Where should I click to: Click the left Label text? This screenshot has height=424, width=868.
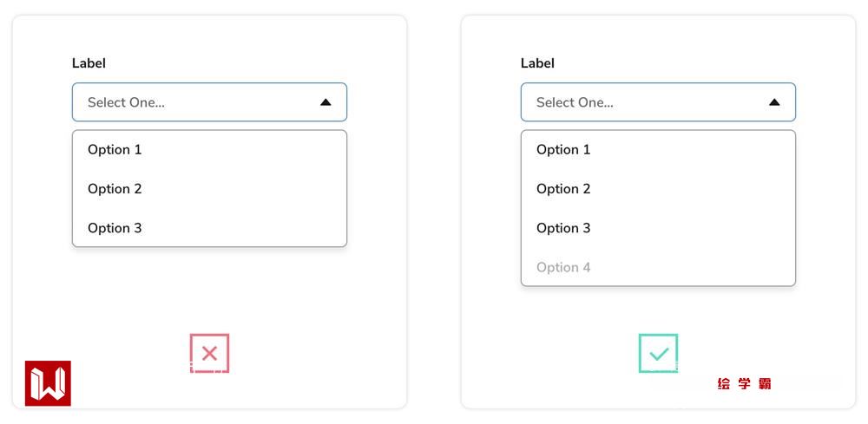89,63
